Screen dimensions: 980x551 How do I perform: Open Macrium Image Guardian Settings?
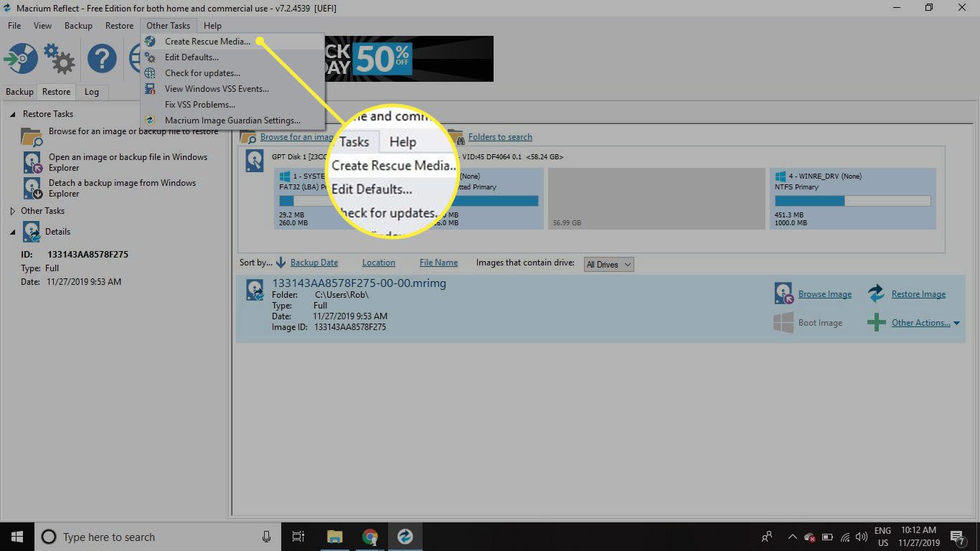click(232, 121)
